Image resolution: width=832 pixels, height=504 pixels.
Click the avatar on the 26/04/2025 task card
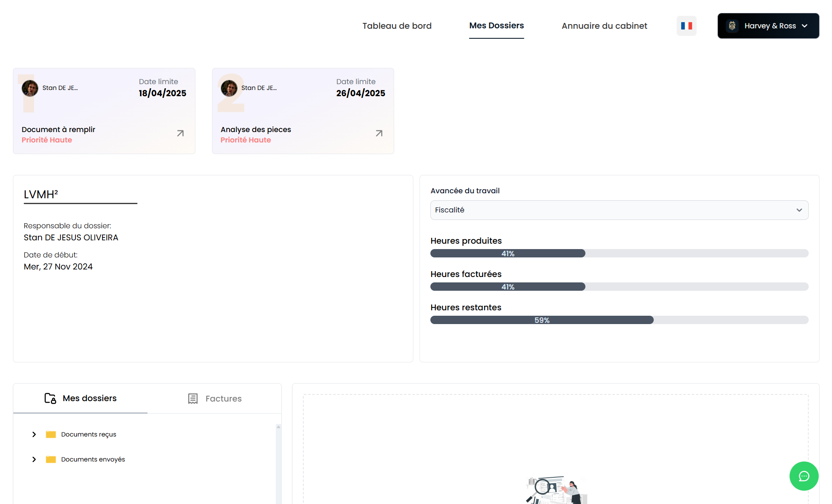(229, 88)
